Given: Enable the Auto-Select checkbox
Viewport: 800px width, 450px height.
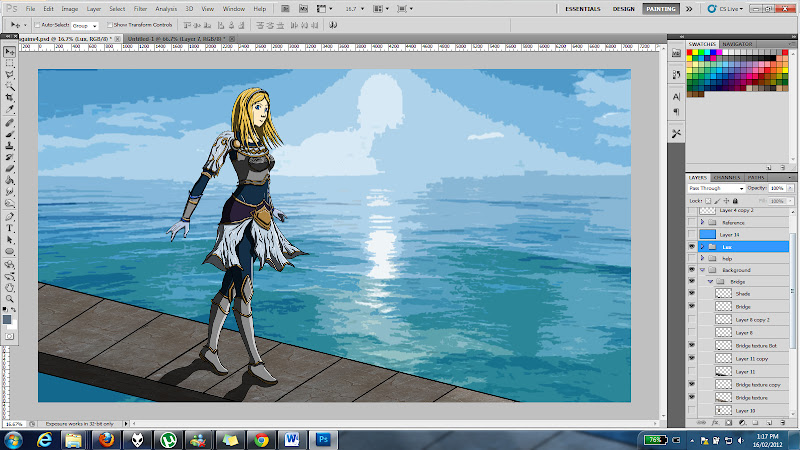Looking at the screenshot, I should pos(38,24).
